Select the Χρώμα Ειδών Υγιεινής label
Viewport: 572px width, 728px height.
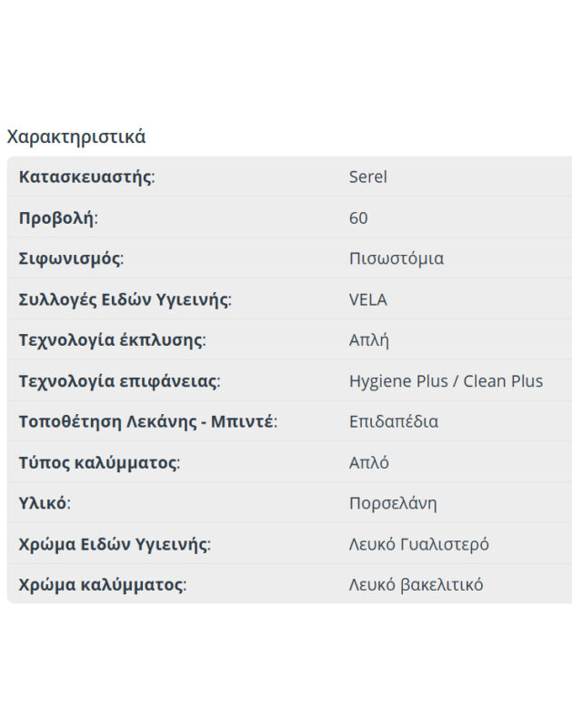pos(115,544)
